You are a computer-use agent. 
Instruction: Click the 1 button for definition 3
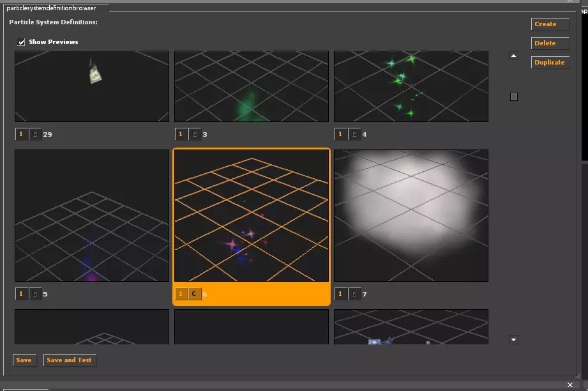(181, 134)
